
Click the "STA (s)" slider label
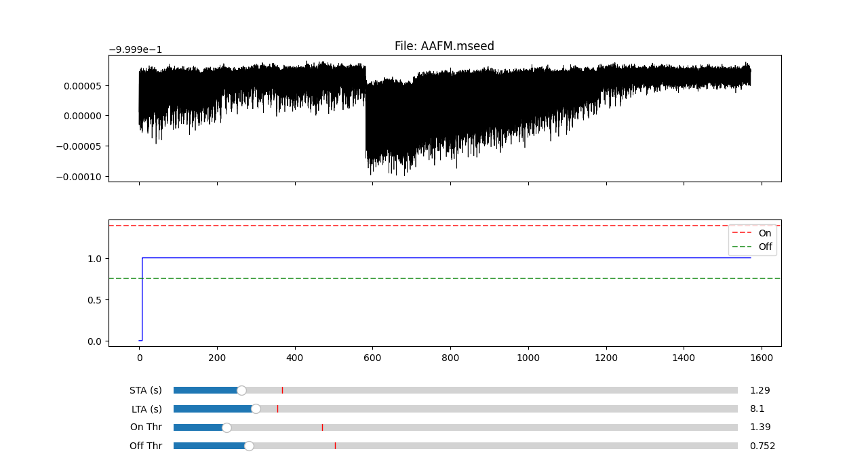click(x=146, y=390)
